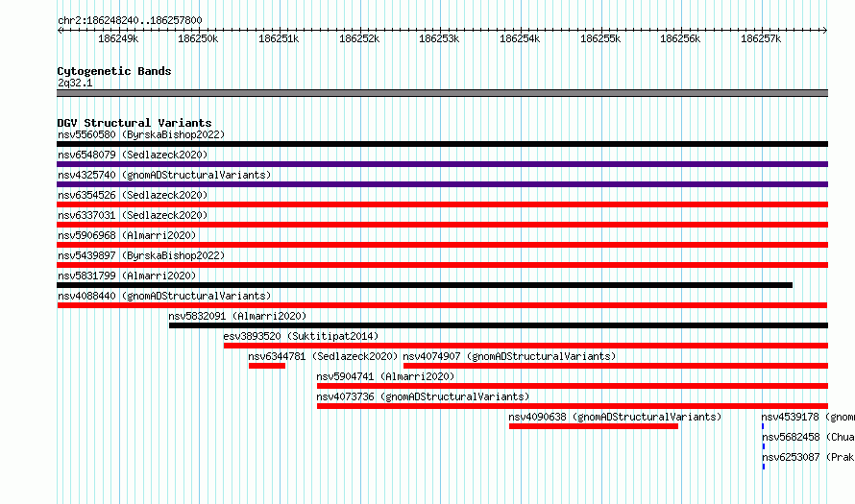Click the red bar under nsv4074907
The image size is (855, 504).
pyautogui.click(x=616, y=366)
